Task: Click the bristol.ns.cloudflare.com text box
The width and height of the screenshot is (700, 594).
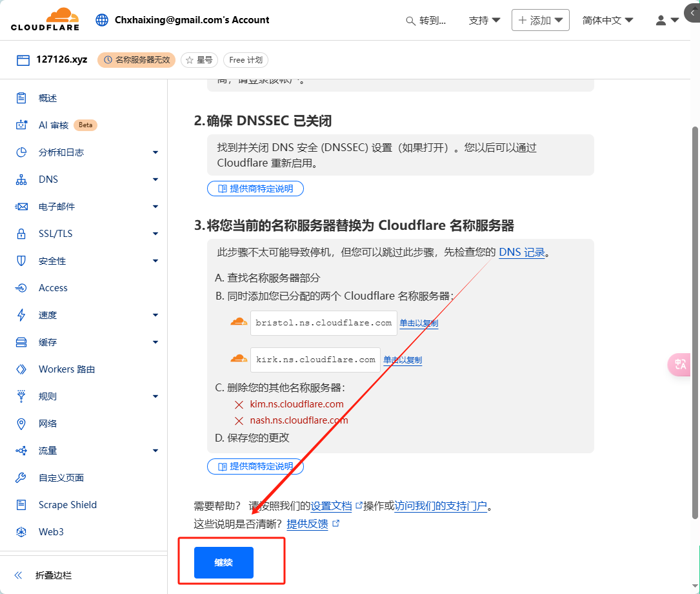Action: [x=324, y=323]
